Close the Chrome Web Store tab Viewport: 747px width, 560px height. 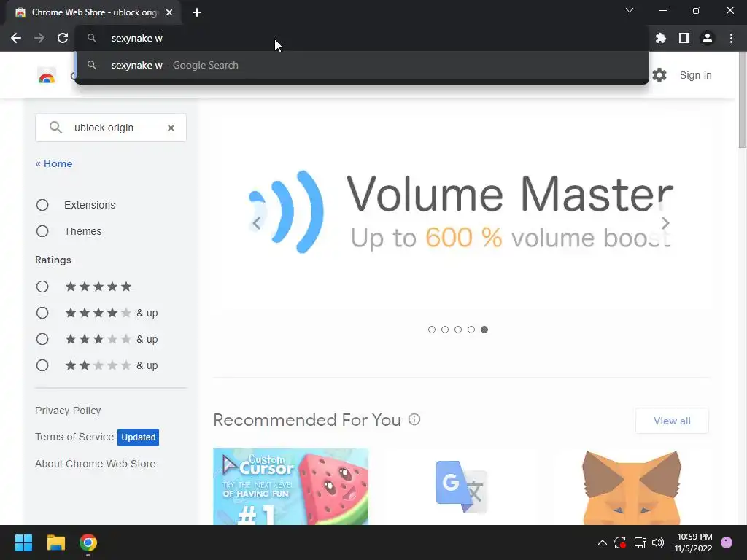[169, 12]
